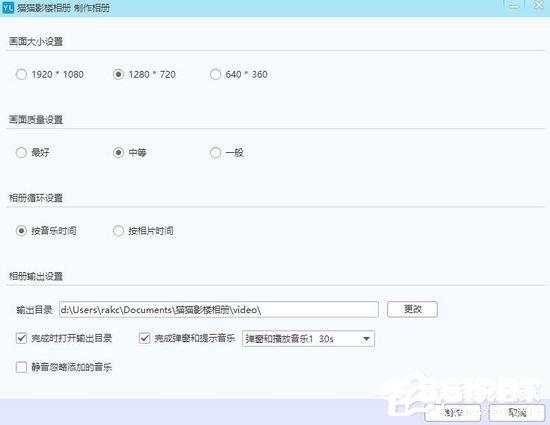Click the 更改 button to change folder

coord(412,309)
